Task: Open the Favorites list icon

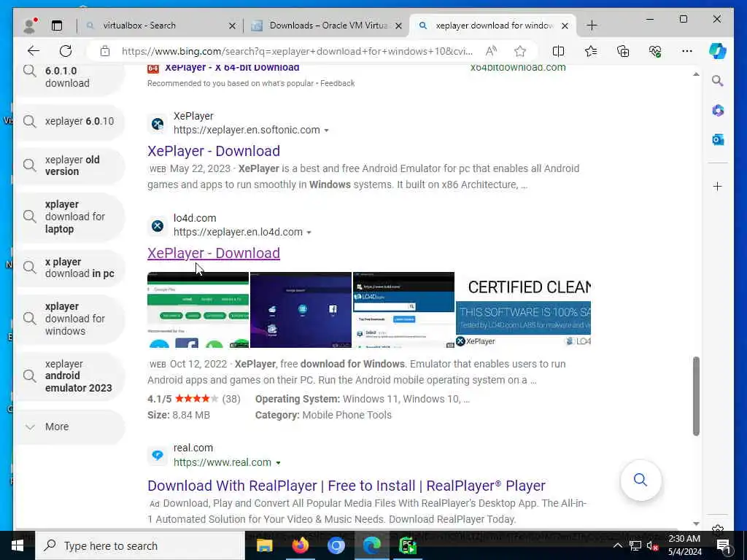Action: tap(591, 51)
